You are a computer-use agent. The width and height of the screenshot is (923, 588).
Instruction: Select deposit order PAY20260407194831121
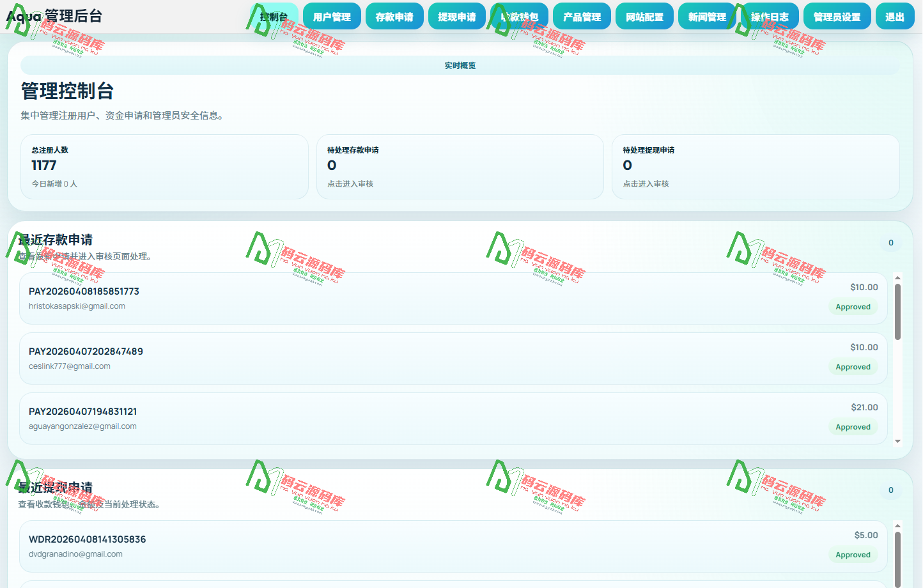[x=453, y=419]
